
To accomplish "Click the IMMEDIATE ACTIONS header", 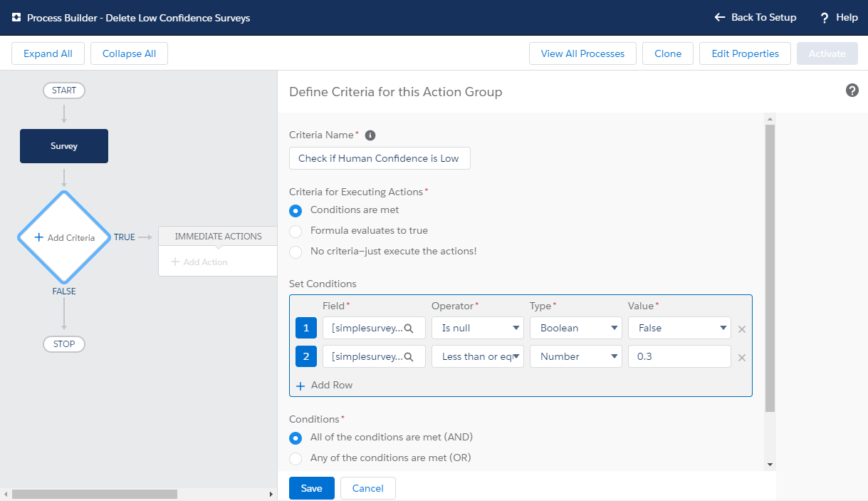I will pyautogui.click(x=218, y=237).
